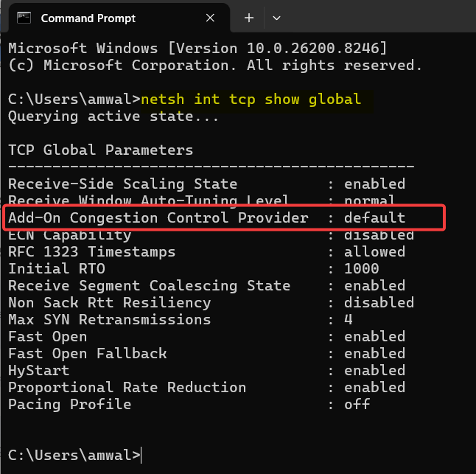Click the "default" congestion provider value
This screenshot has width=476, height=474.
pyautogui.click(x=374, y=218)
